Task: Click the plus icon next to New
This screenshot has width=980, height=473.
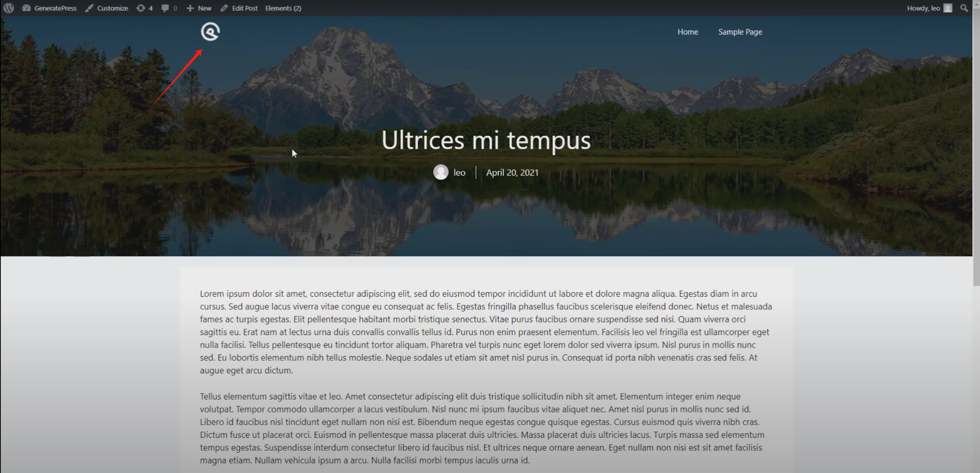Action: click(x=190, y=8)
